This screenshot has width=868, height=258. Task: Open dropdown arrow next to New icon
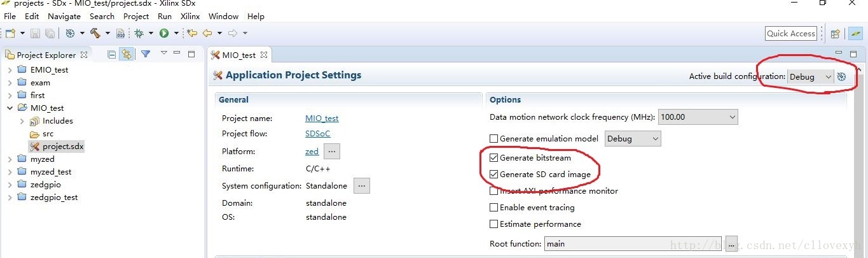tap(23, 33)
